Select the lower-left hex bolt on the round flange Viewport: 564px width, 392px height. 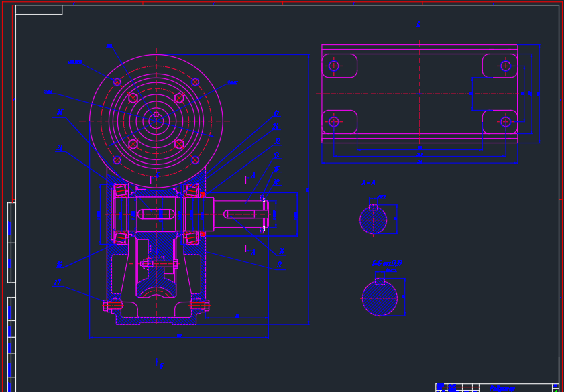[133, 144]
